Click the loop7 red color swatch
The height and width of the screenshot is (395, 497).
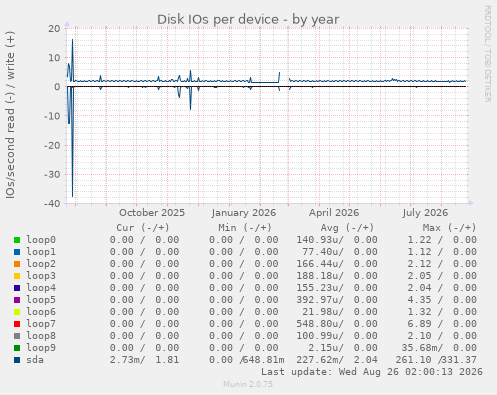click(17, 324)
